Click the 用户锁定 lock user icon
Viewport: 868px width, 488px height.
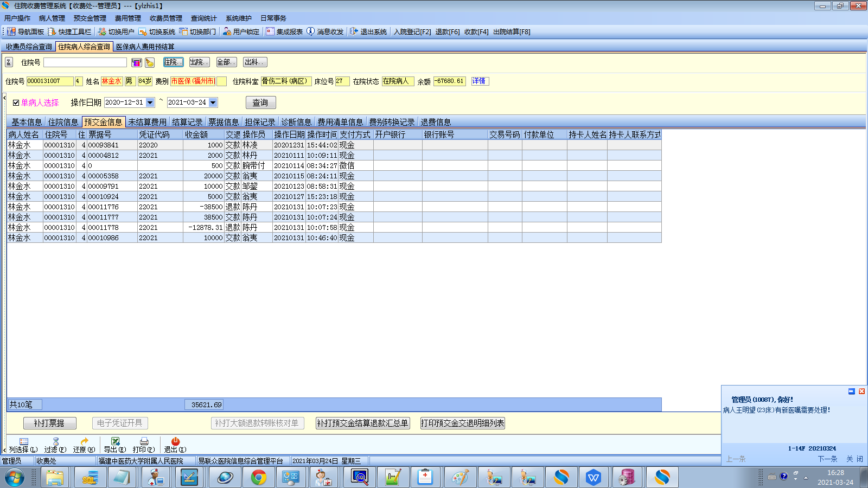coord(227,31)
